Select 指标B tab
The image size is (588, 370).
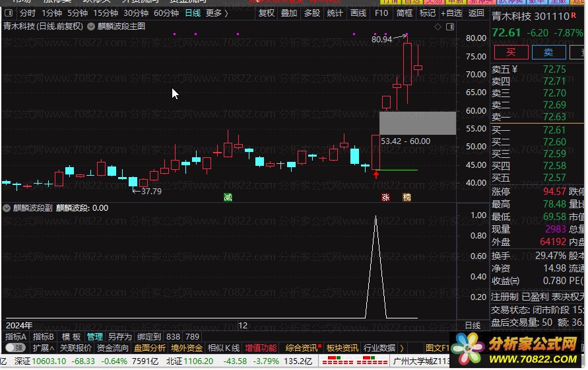pos(43,336)
